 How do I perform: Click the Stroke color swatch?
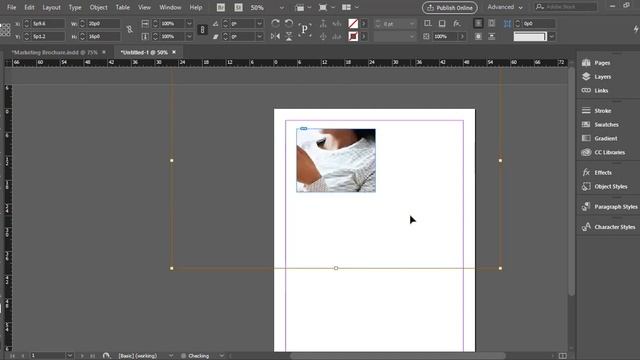pyautogui.click(x=353, y=36)
